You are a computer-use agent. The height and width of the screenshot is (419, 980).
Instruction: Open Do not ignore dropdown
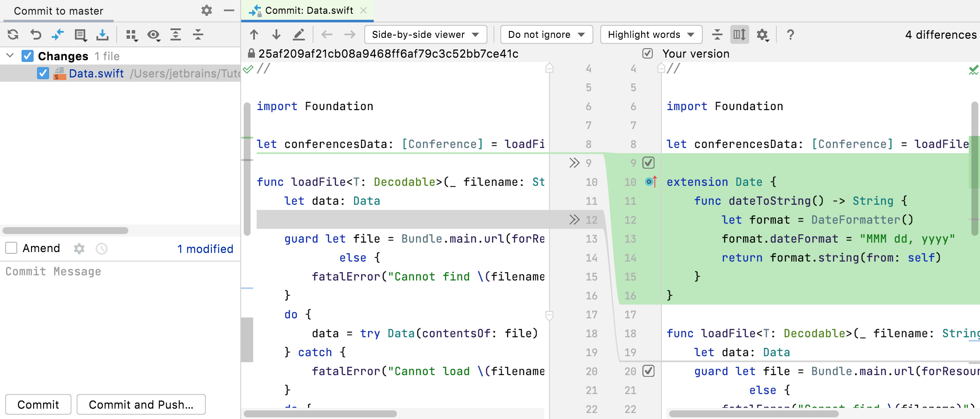[546, 34]
